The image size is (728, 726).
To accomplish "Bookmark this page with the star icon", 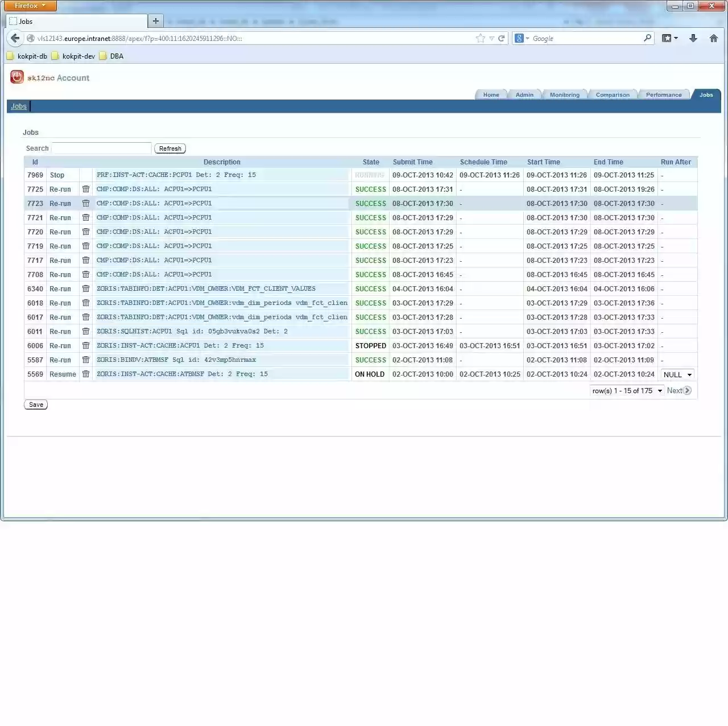I will (480, 38).
